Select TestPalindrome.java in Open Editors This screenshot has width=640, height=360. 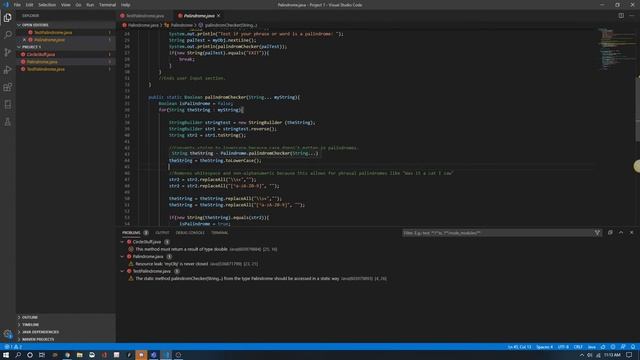tap(66, 32)
